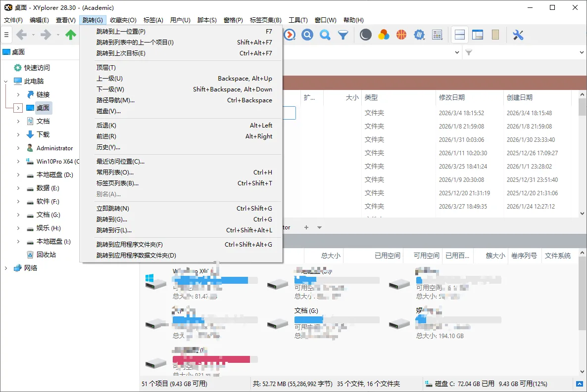Image resolution: width=587 pixels, height=392 pixels.
Task: Open the address bar dropdown arrow
Action: [458, 52]
